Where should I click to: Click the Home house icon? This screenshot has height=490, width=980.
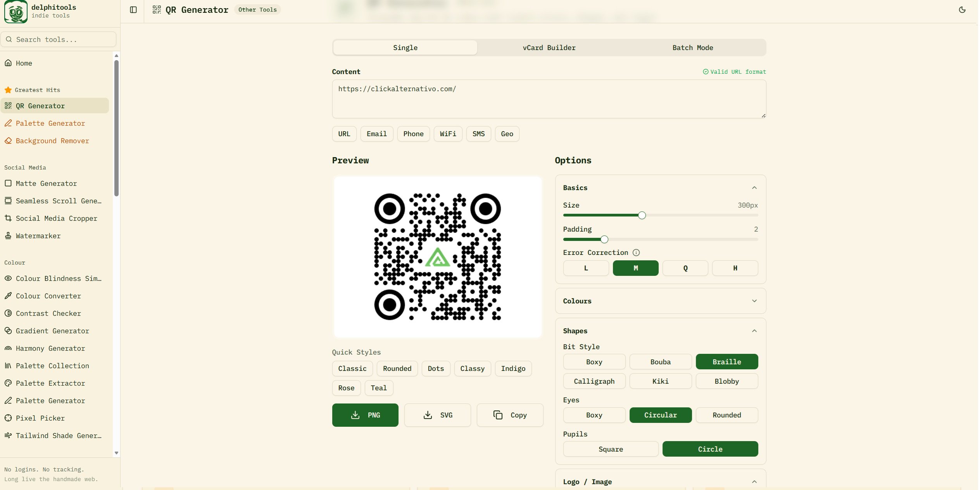pos(8,63)
